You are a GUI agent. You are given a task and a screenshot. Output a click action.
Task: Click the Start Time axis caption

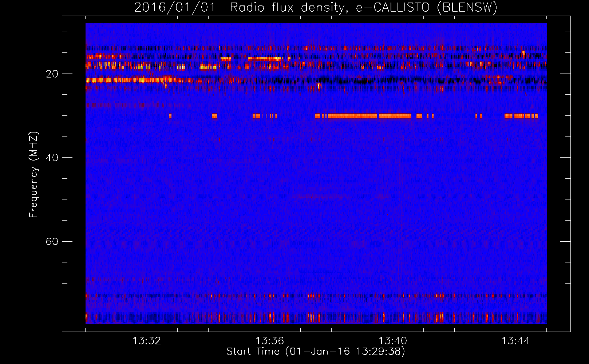(x=316, y=351)
